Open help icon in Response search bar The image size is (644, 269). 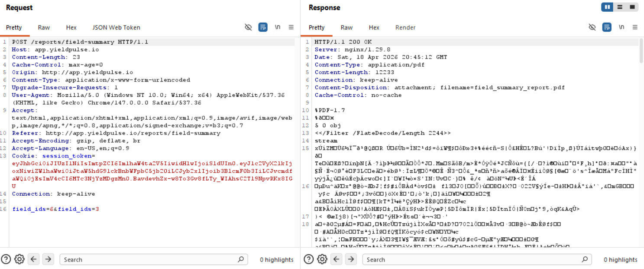click(x=309, y=259)
